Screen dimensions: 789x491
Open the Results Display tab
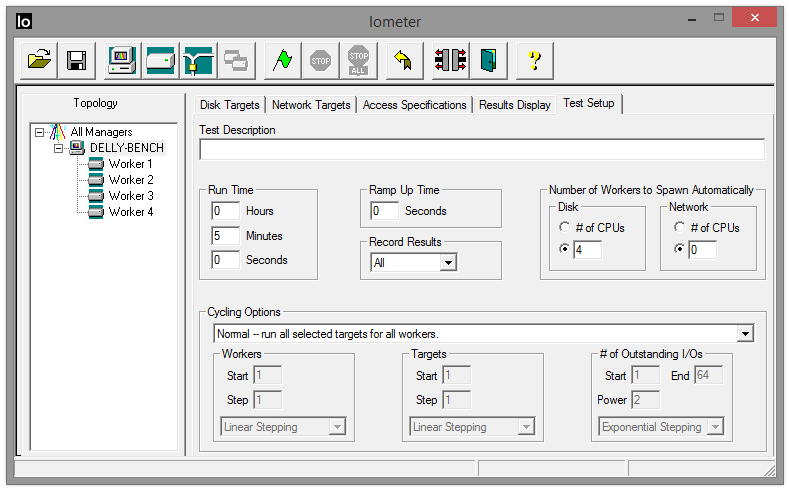tap(515, 105)
